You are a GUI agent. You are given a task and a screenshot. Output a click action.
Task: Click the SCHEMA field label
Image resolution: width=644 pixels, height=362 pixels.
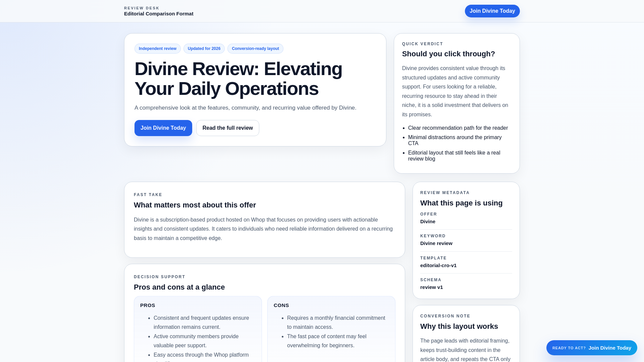pyautogui.click(x=431, y=280)
